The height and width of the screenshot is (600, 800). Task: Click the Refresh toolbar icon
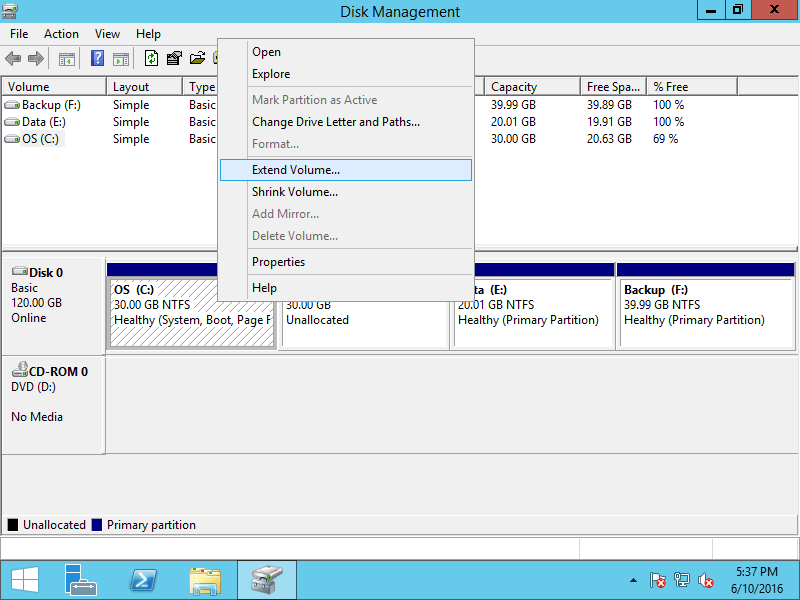(151, 58)
